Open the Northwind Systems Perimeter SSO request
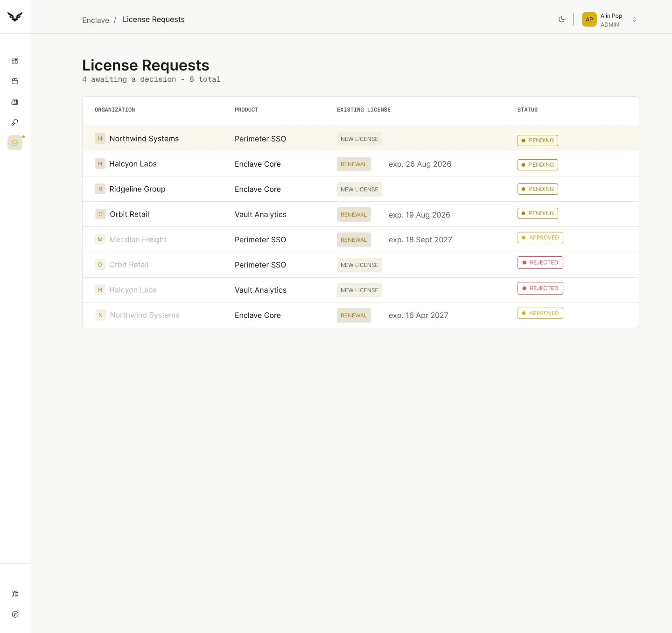Viewport: 672px width, 633px height. tap(361, 139)
